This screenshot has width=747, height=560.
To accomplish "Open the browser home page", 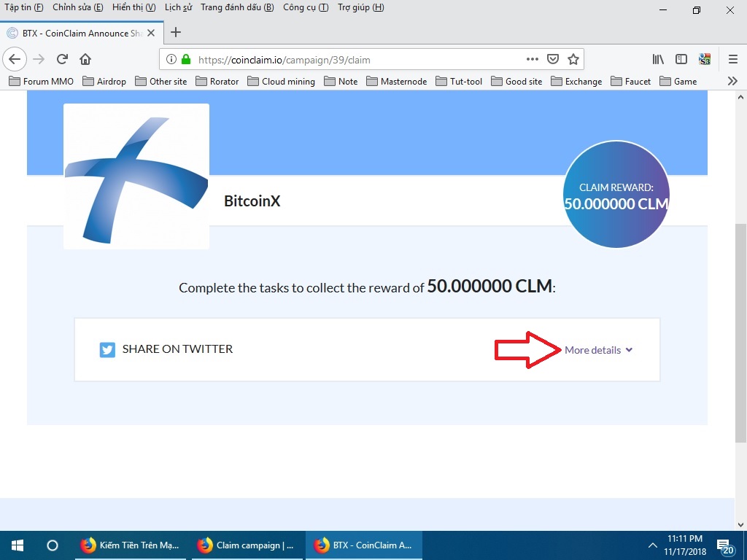I will click(x=85, y=59).
